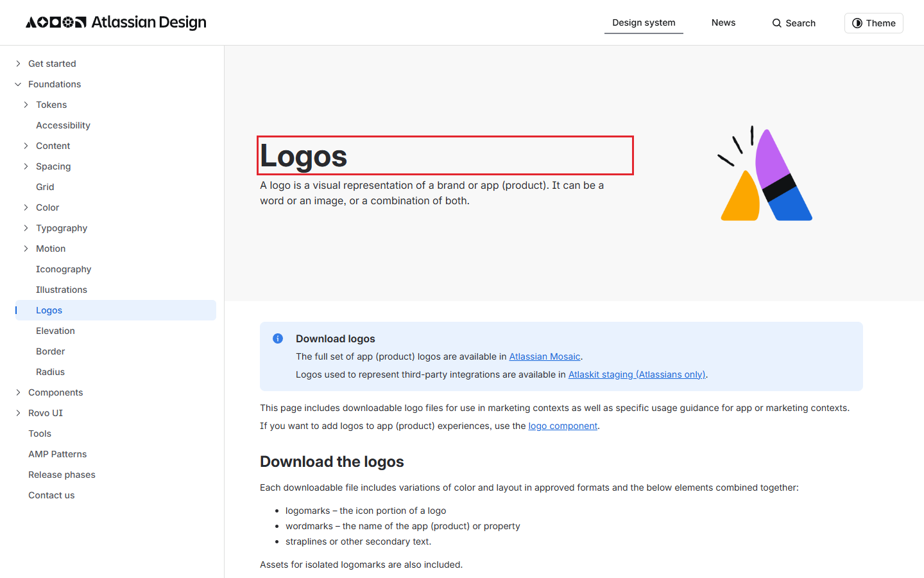Open the Border page
924x578 pixels.
coord(50,351)
